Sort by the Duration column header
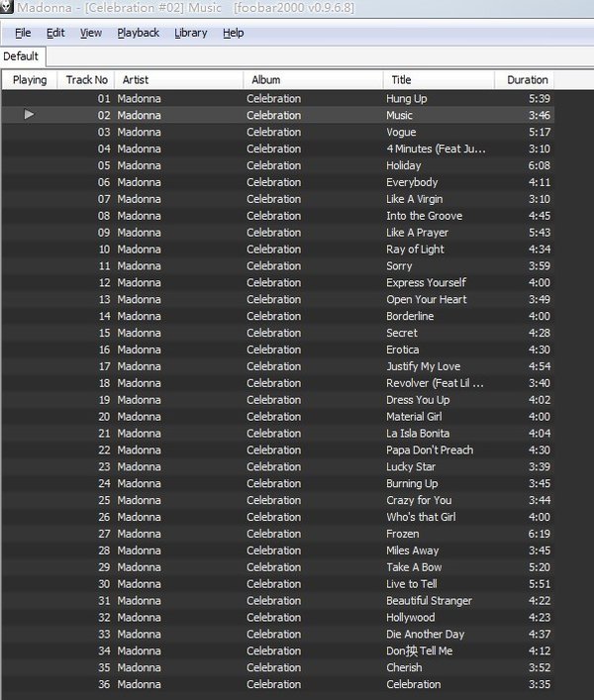 point(525,80)
